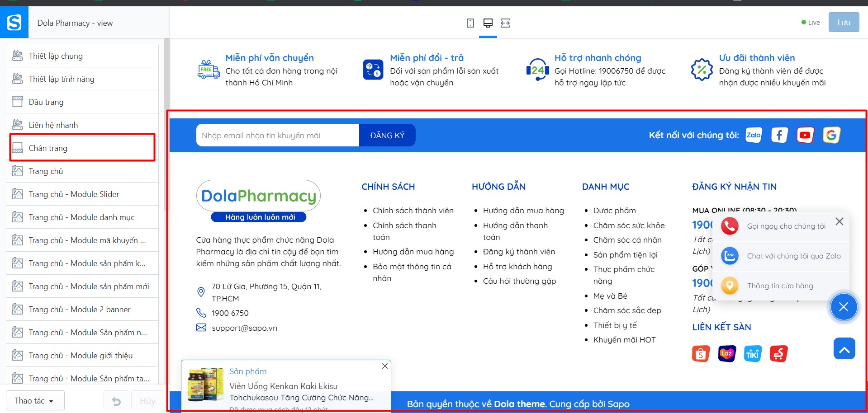Click the free shipping truck icon
The height and width of the screenshot is (413, 868).
(x=209, y=70)
